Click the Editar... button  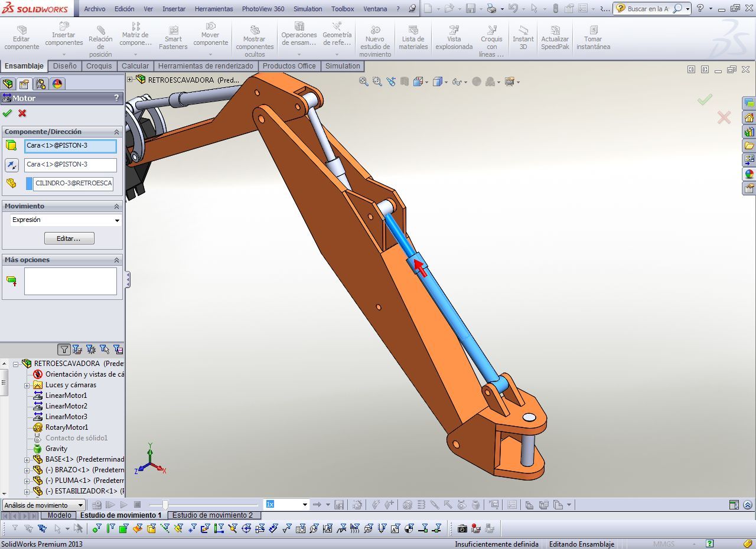click(x=69, y=238)
